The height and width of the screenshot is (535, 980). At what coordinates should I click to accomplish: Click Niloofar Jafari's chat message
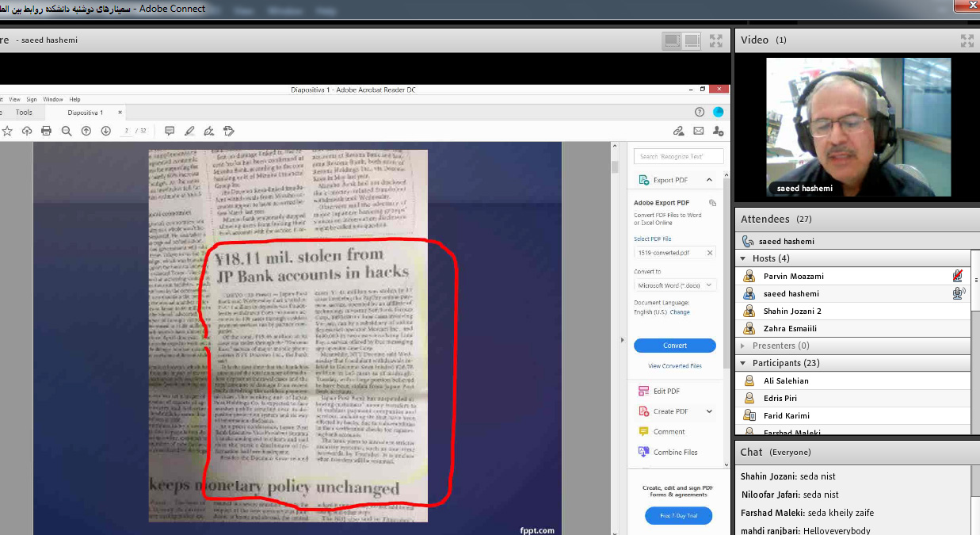(789, 495)
